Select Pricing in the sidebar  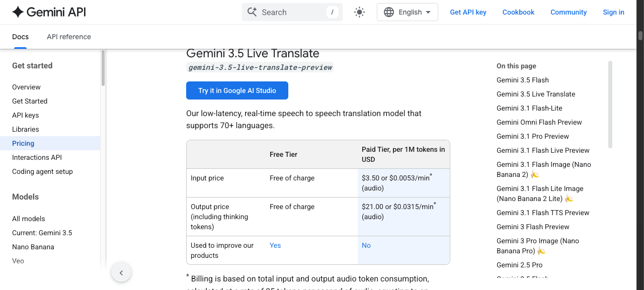click(x=50, y=143)
